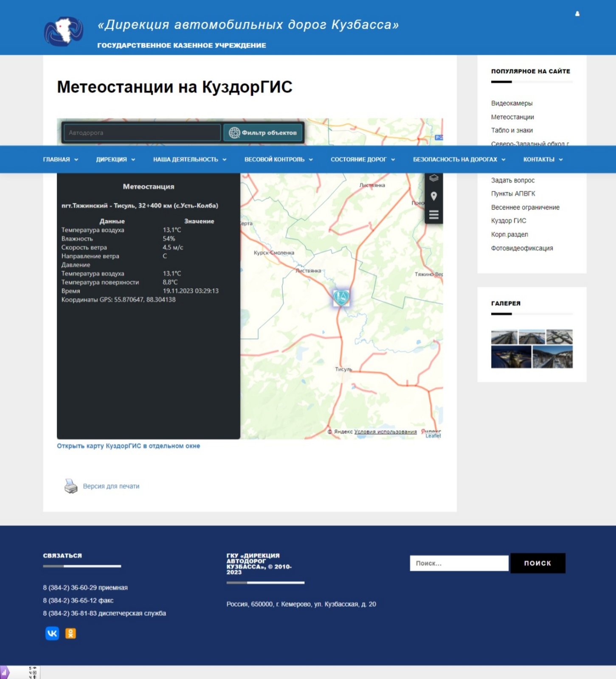Viewport: 616px width, 679px height.
Task: Open the second gallery thumbnail, top row middle
Action: (532, 337)
